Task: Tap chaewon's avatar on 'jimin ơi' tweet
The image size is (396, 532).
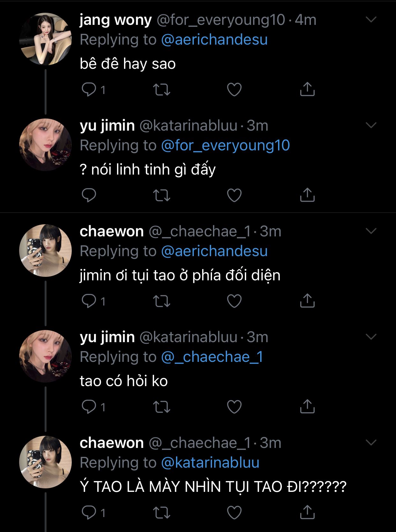Action: click(45, 250)
